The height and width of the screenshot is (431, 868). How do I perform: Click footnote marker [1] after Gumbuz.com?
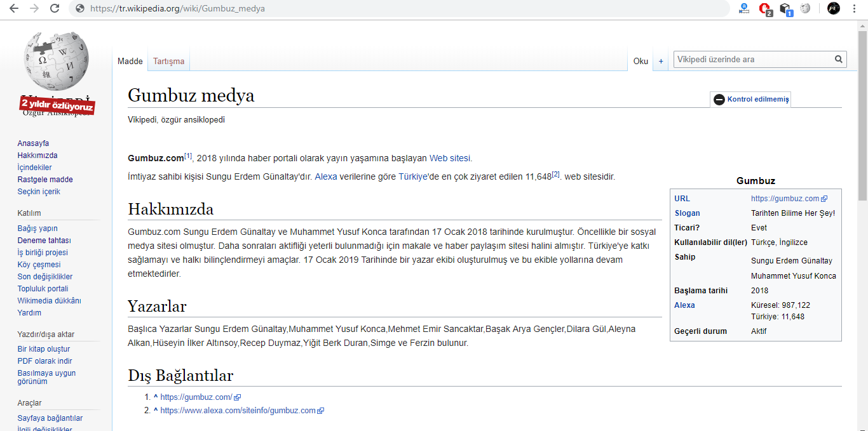[188, 156]
